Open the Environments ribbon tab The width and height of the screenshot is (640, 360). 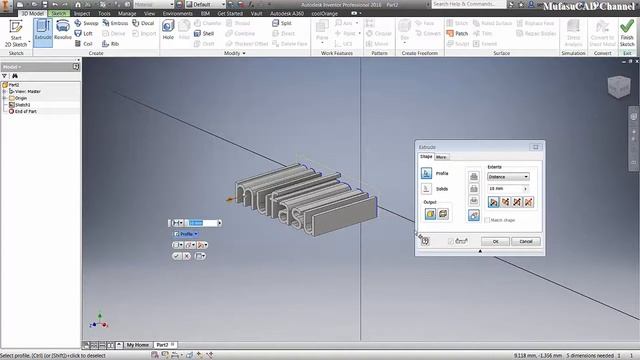177,13
